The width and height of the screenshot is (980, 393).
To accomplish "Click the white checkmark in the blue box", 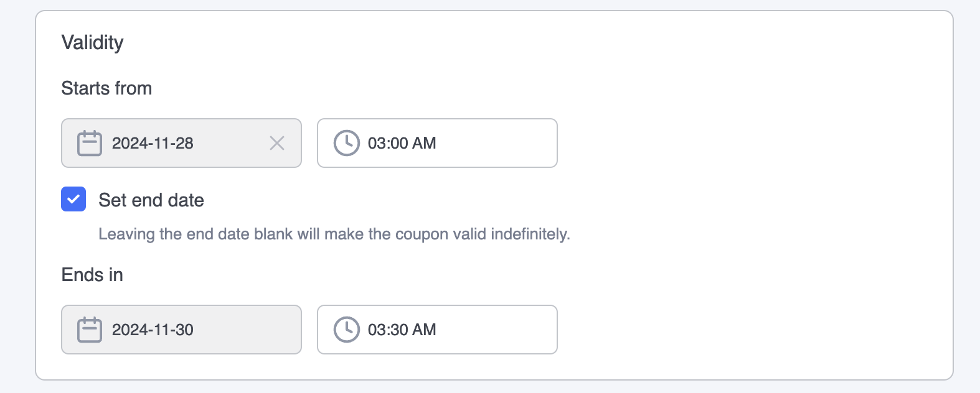I will point(73,199).
